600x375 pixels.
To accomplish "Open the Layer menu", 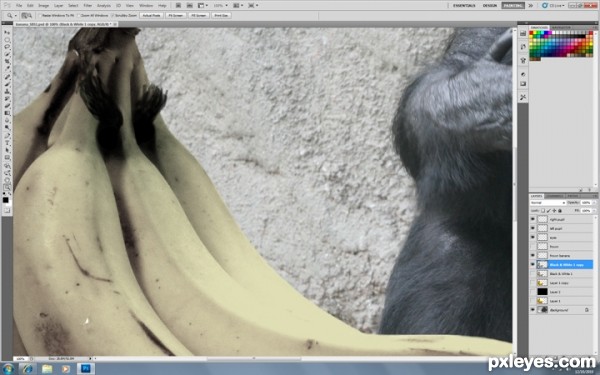I will [59, 6].
